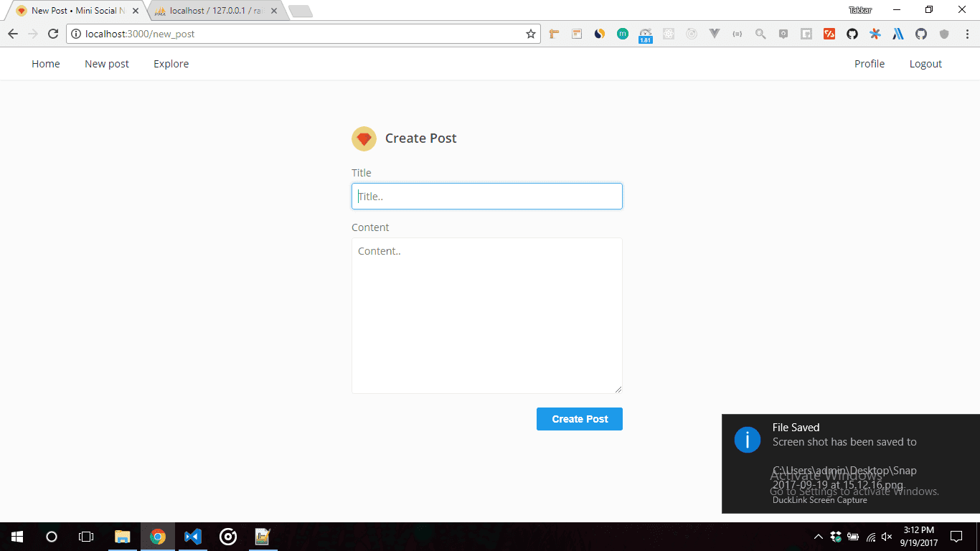Click the Vue devtools extension icon
The image size is (980, 551).
tap(715, 34)
